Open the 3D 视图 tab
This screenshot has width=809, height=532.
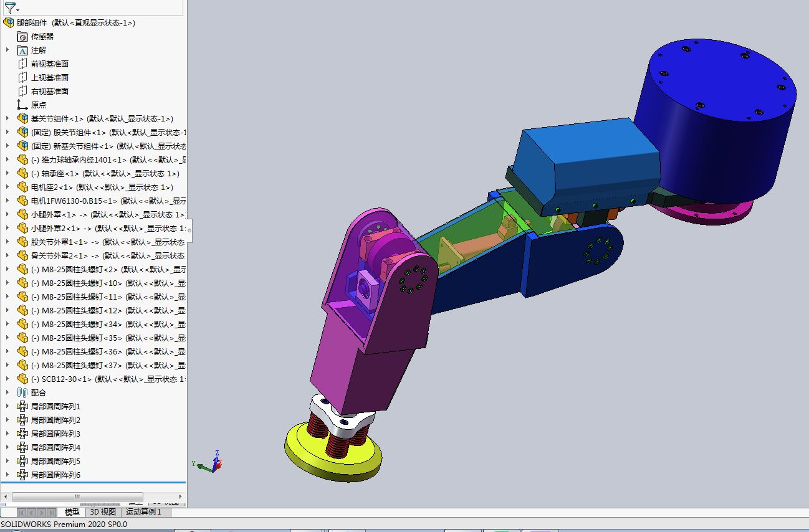pos(103,512)
